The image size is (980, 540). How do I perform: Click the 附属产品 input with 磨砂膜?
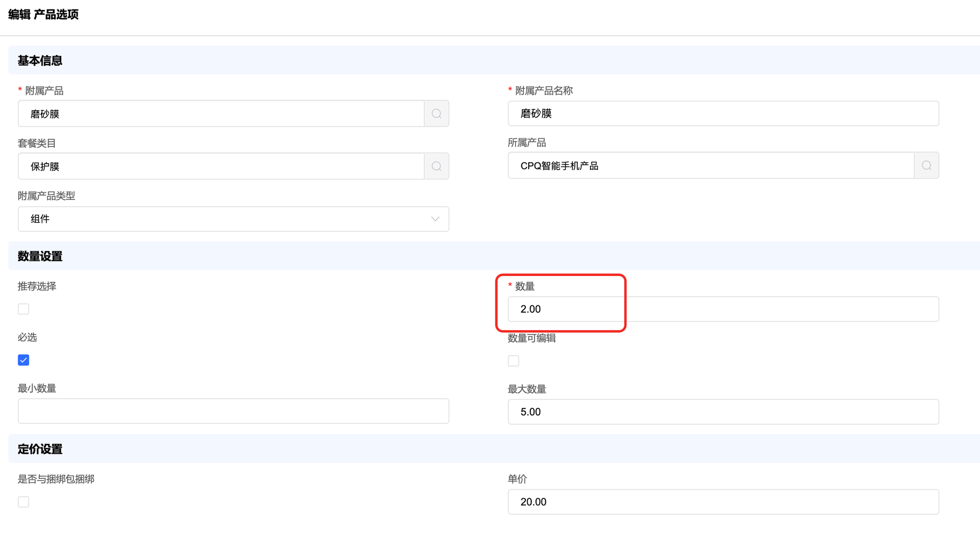[220, 114]
